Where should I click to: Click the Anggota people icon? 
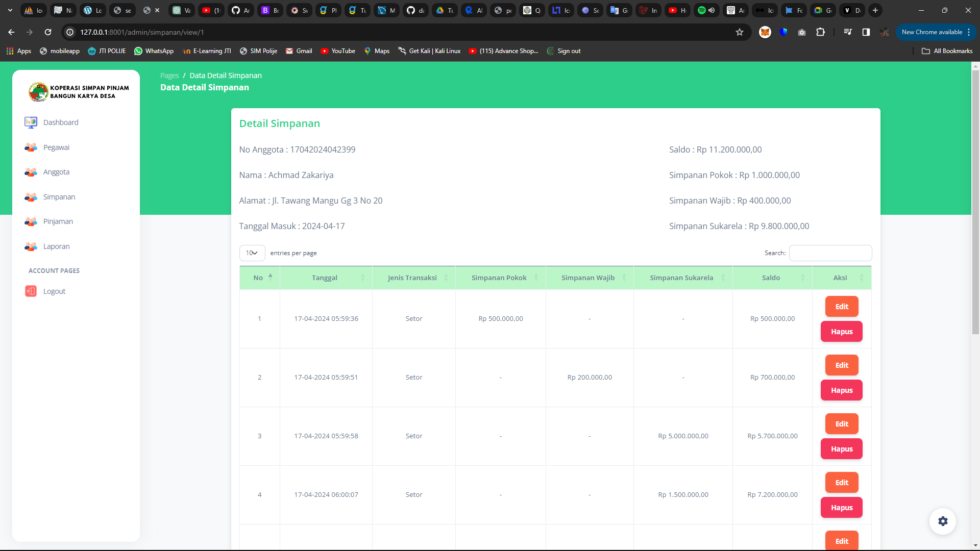[31, 172]
